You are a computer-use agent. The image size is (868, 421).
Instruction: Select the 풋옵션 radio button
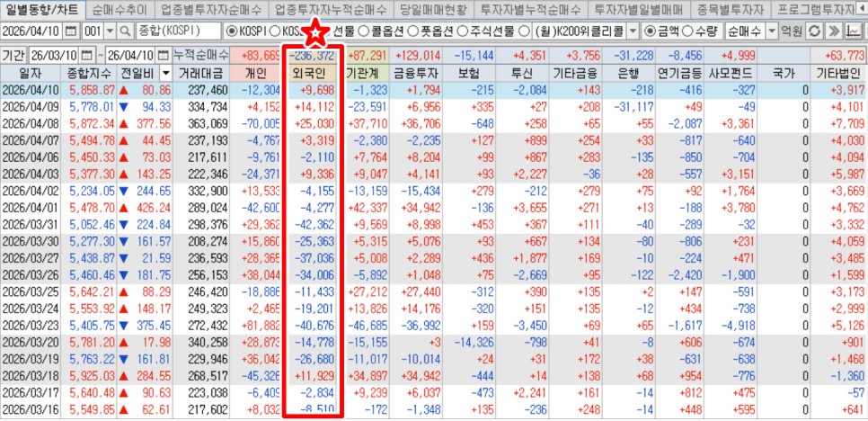pos(412,31)
